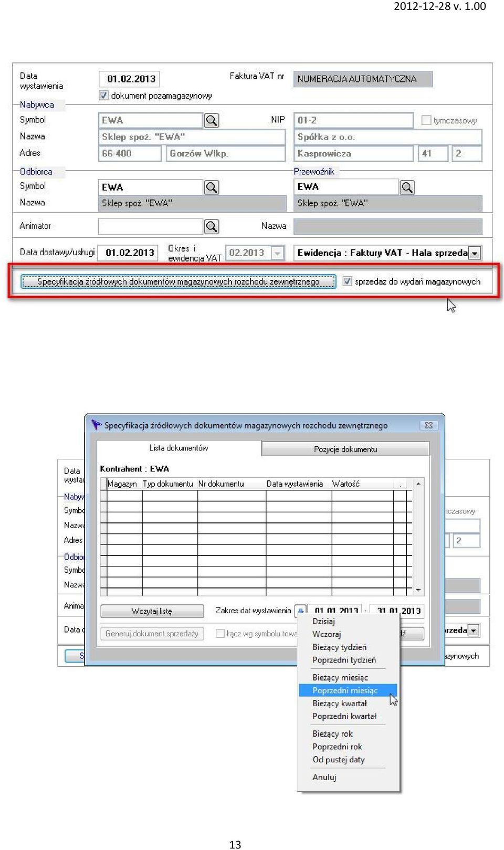Toggle tymczasowy checkbox
504x850 pixels.
coord(426,121)
